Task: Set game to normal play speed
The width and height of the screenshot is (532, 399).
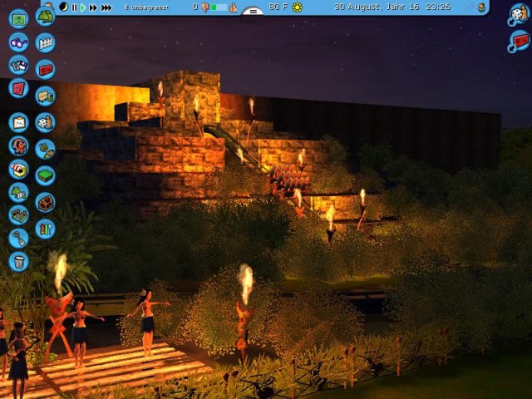Action: (x=83, y=7)
